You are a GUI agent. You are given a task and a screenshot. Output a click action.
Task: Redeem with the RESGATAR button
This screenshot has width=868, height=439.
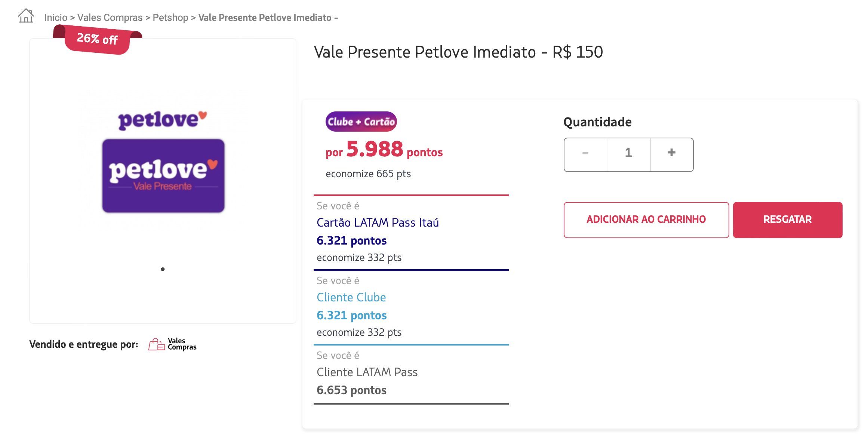tap(788, 220)
